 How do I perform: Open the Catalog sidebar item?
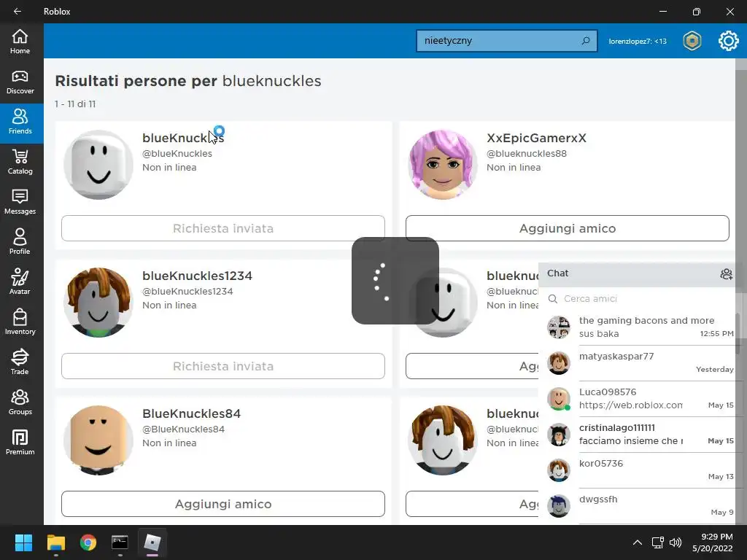20,163
